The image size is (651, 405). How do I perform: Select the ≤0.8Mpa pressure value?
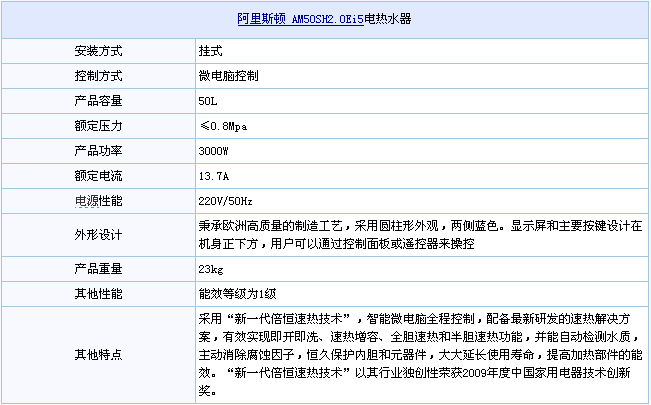pyautogui.click(x=220, y=126)
